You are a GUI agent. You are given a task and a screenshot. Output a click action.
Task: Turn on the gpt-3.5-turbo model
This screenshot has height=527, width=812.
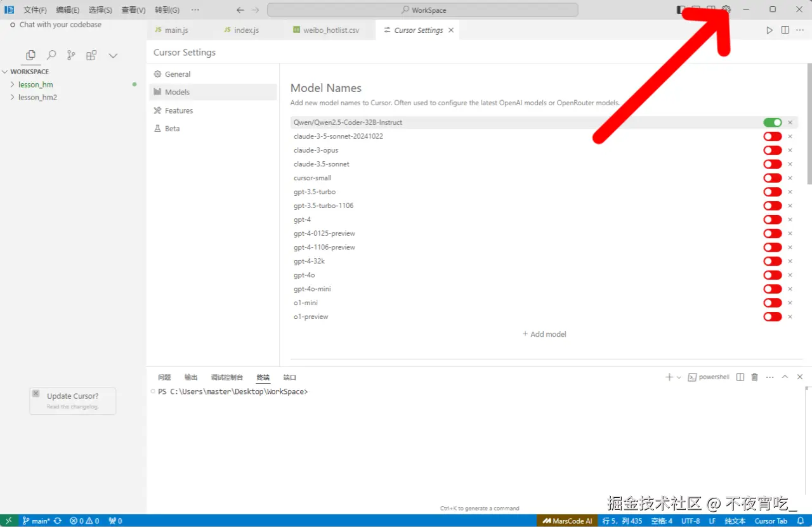[773, 192]
